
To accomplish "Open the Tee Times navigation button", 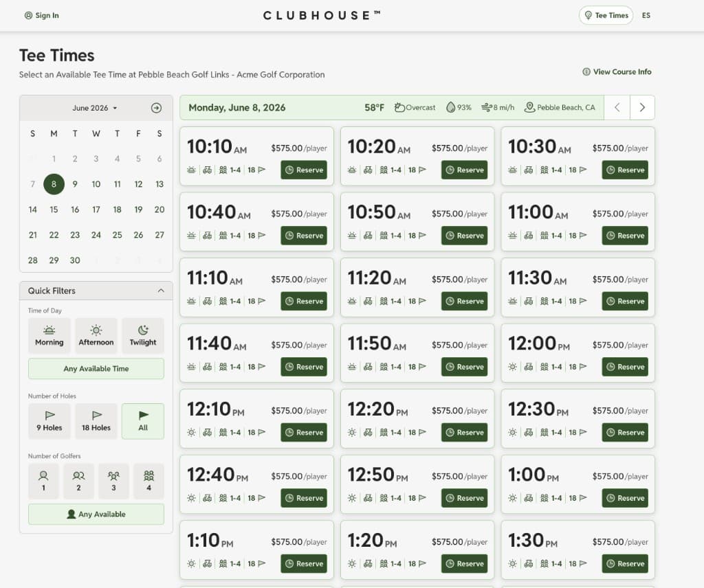I will (606, 15).
